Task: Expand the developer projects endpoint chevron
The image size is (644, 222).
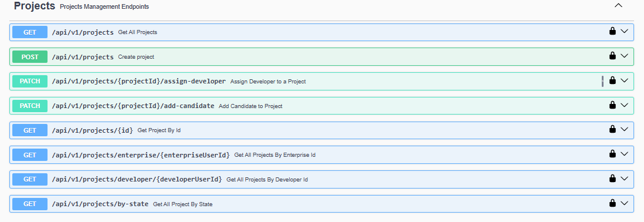Action: (625, 179)
